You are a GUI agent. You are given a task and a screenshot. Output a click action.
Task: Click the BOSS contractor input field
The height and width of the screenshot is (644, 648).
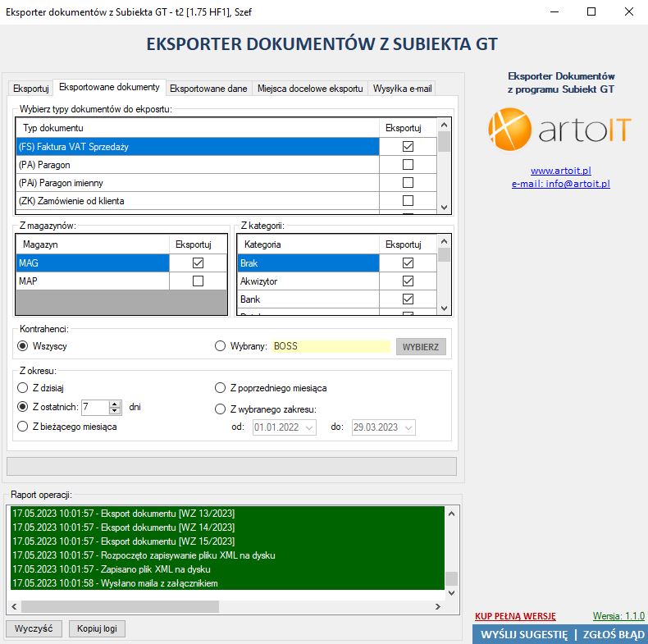[x=331, y=346]
